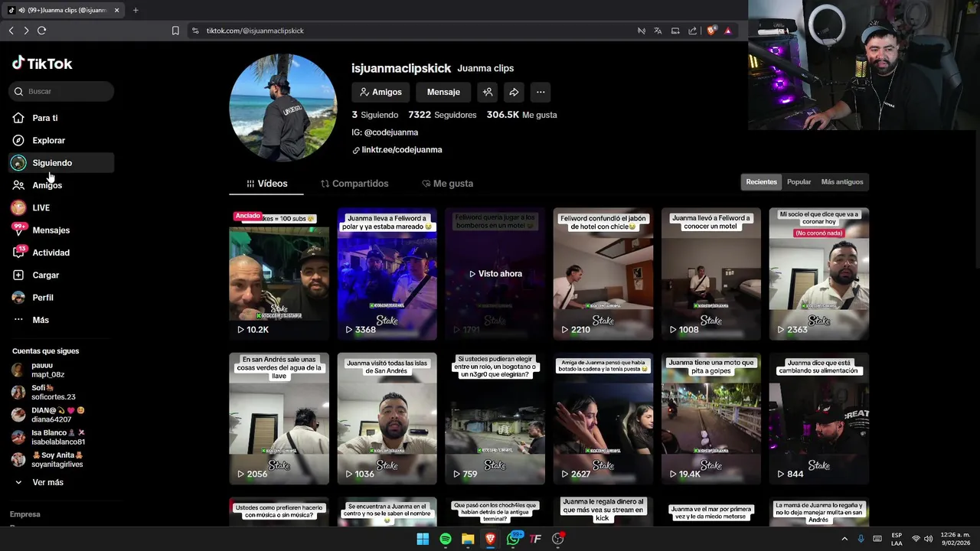
Task: Open the cambiando su alimentación video
Action: 819,419
